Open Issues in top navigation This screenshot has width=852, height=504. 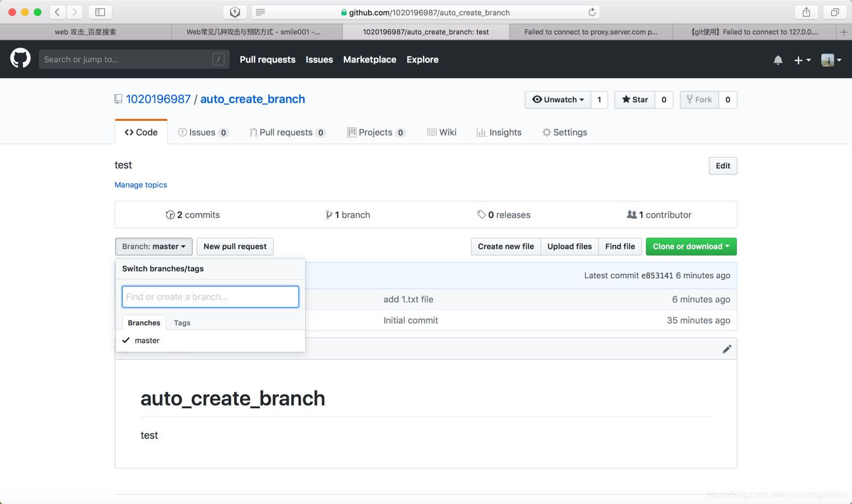(319, 60)
